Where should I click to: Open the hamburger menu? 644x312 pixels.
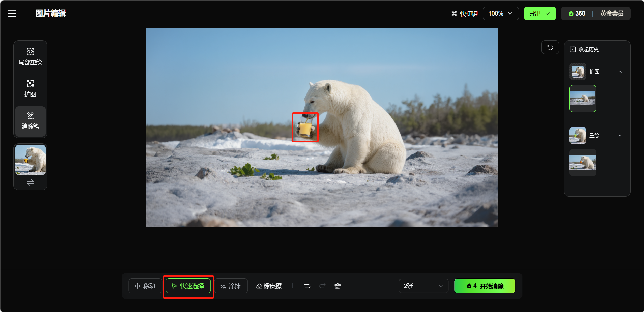click(x=12, y=13)
